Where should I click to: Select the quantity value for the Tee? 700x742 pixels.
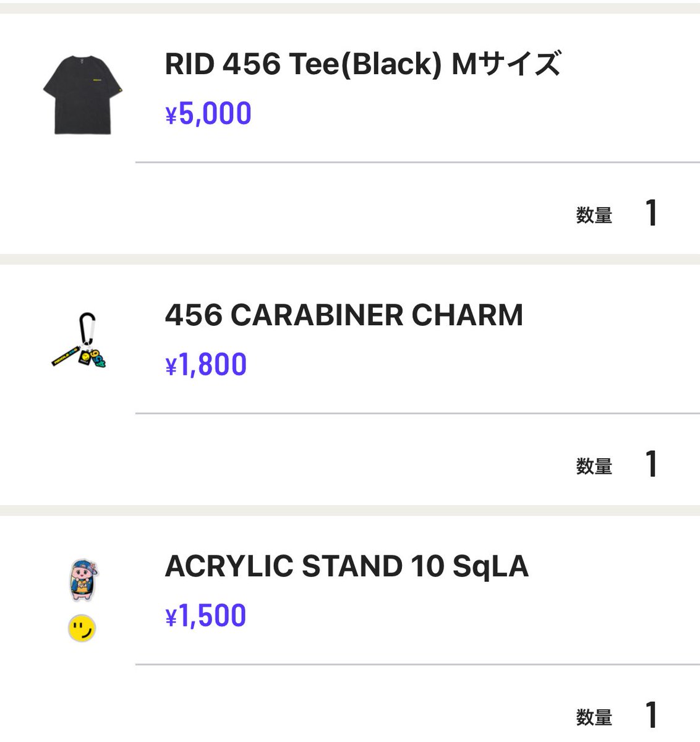tap(651, 213)
